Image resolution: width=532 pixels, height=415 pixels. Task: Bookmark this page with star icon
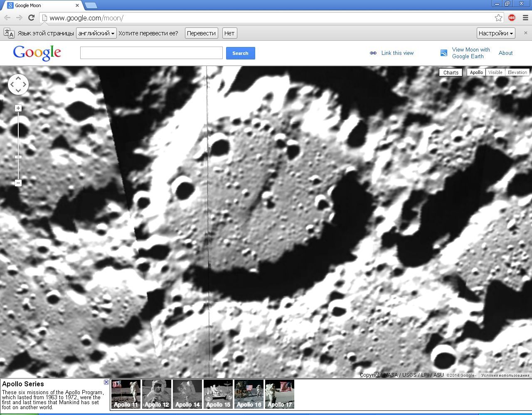[498, 17]
